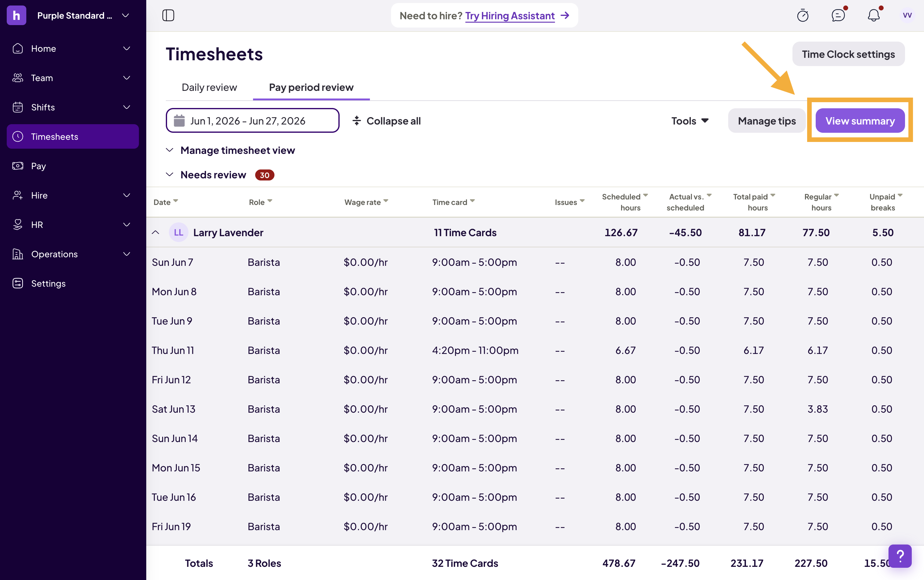The width and height of the screenshot is (924, 580).
Task: Expand the Home sidebar menu chevron
Action: [x=127, y=48]
